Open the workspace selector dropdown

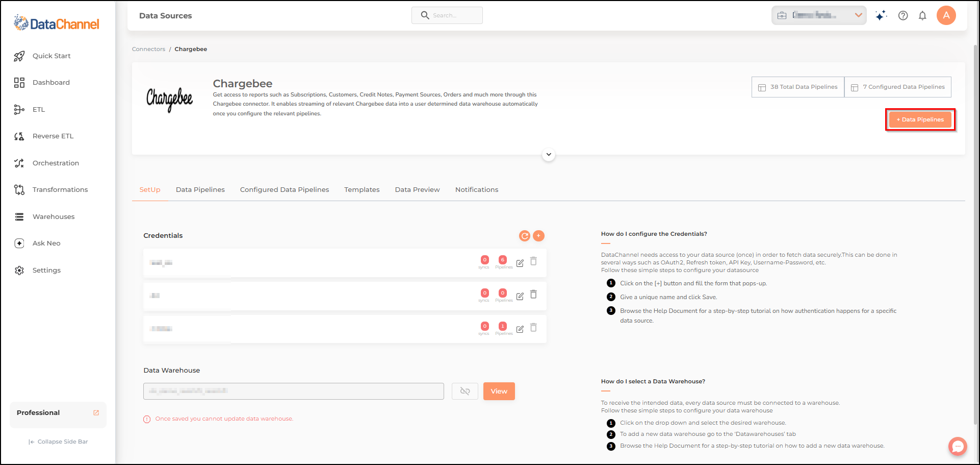coord(819,15)
